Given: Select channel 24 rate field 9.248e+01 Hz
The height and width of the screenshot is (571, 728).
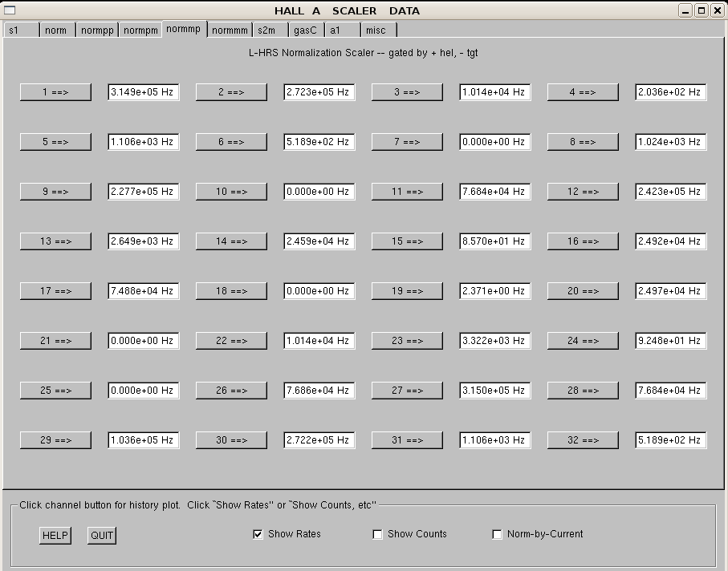Looking at the screenshot, I should (671, 341).
